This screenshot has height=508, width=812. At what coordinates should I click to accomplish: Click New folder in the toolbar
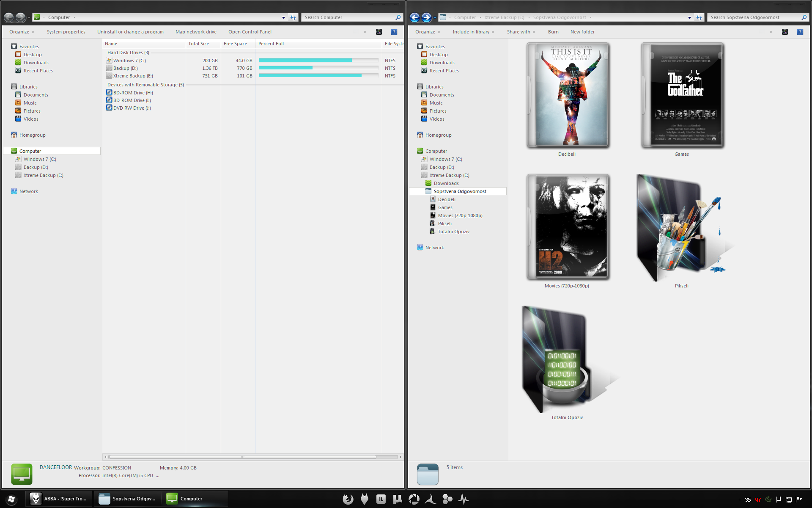pos(582,32)
